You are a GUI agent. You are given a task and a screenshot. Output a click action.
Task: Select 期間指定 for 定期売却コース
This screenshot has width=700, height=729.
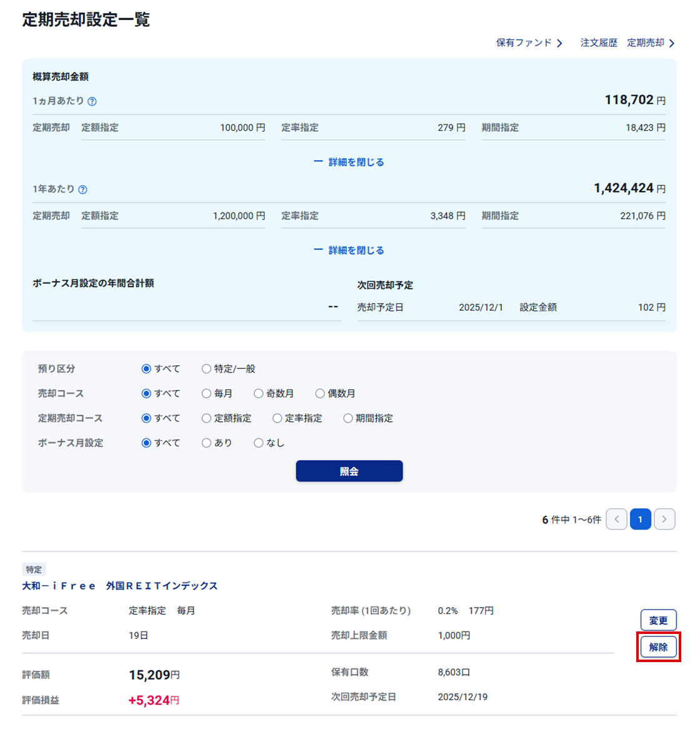(348, 418)
